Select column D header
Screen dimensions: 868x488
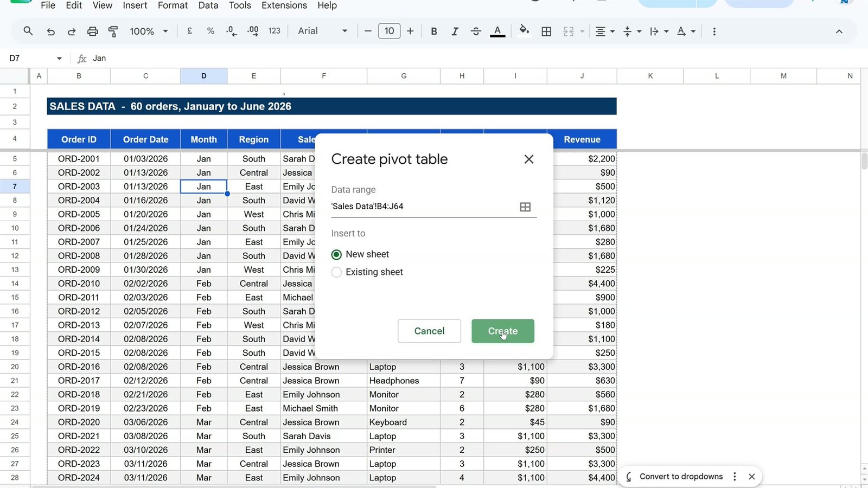click(203, 76)
